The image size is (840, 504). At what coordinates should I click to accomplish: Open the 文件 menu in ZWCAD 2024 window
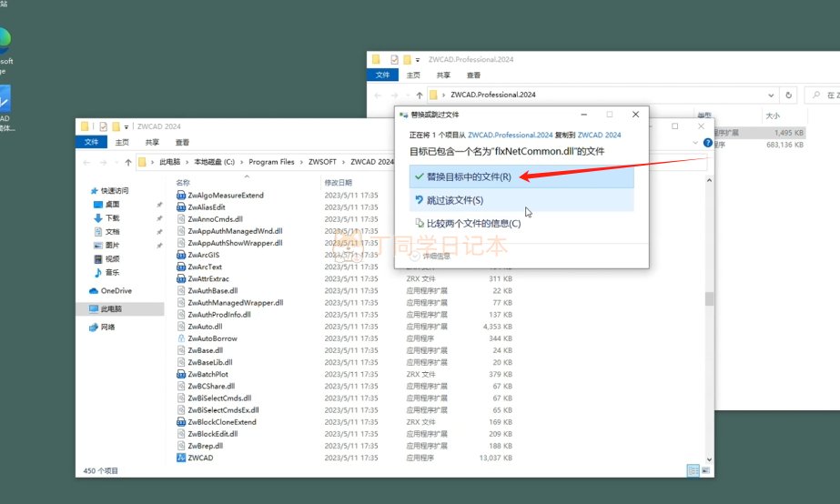tap(91, 143)
